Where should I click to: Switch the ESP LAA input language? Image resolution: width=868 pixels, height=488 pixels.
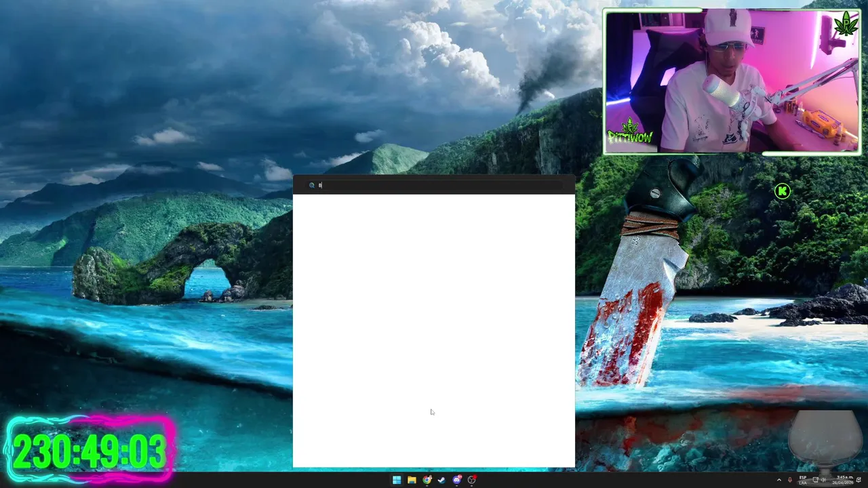pyautogui.click(x=803, y=480)
